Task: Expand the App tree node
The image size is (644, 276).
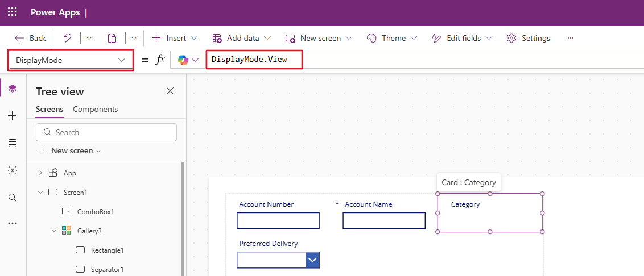Action: [x=40, y=173]
